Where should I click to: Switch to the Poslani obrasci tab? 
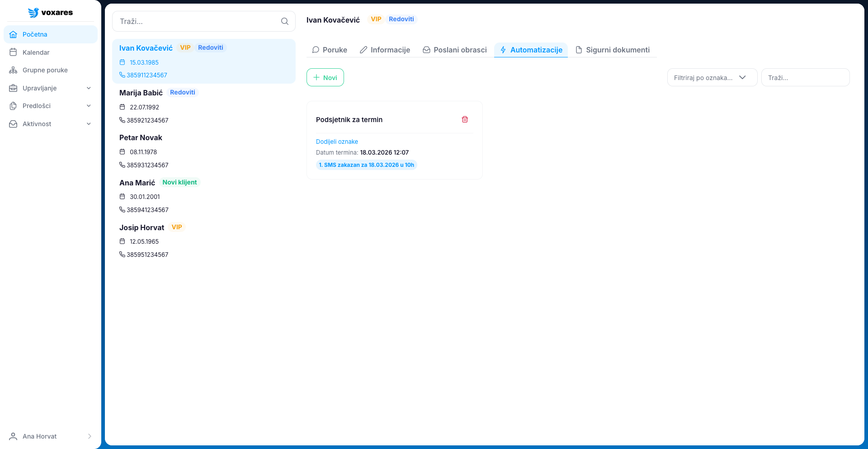pyautogui.click(x=455, y=50)
